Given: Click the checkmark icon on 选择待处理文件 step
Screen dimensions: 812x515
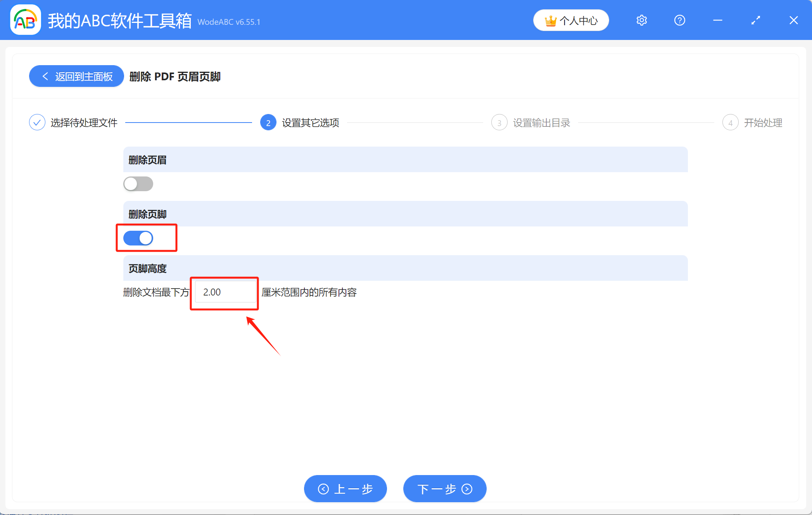Looking at the screenshot, I should pyautogui.click(x=37, y=122).
